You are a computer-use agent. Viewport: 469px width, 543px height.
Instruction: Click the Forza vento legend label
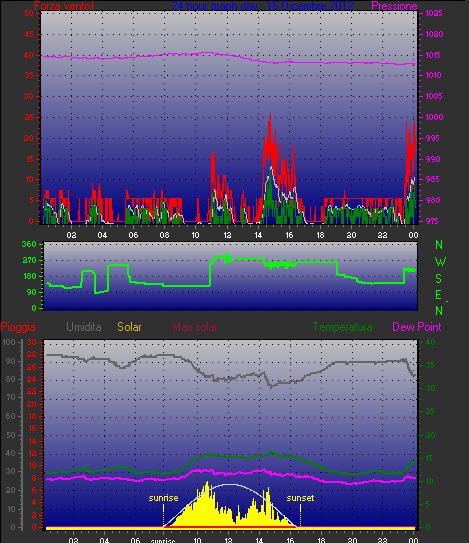pos(64,6)
